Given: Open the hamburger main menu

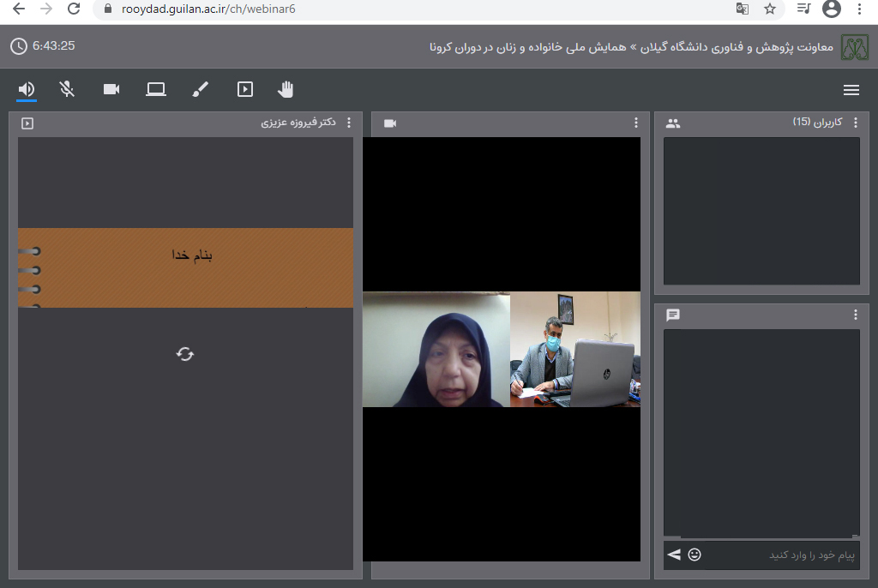Looking at the screenshot, I should pyautogui.click(x=851, y=90).
